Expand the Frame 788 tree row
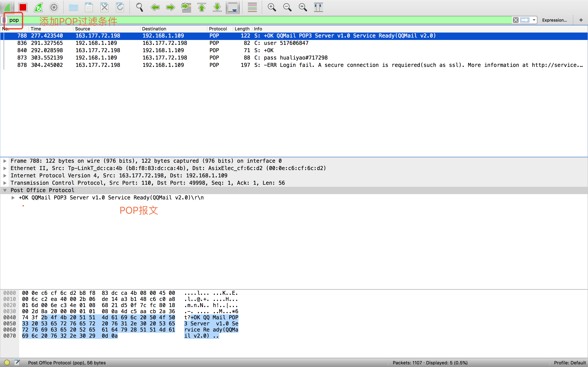588x367 pixels. [x=5, y=161]
